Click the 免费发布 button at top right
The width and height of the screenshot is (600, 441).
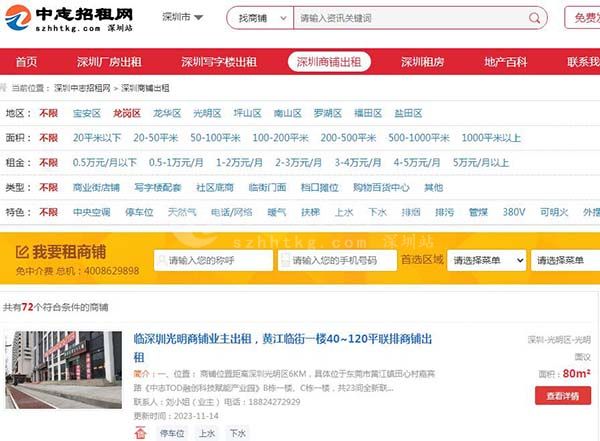(x=582, y=18)
